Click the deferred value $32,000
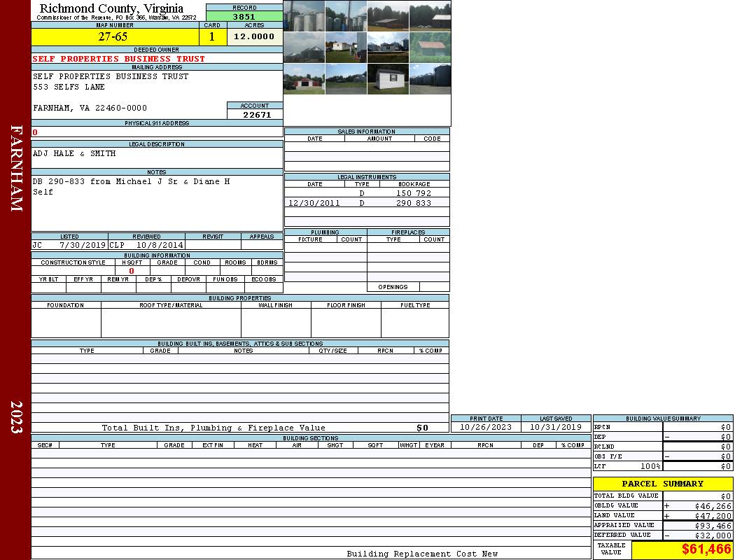This screenshot has width=735, height=560. pyautogui.click(x=713, y=535)
